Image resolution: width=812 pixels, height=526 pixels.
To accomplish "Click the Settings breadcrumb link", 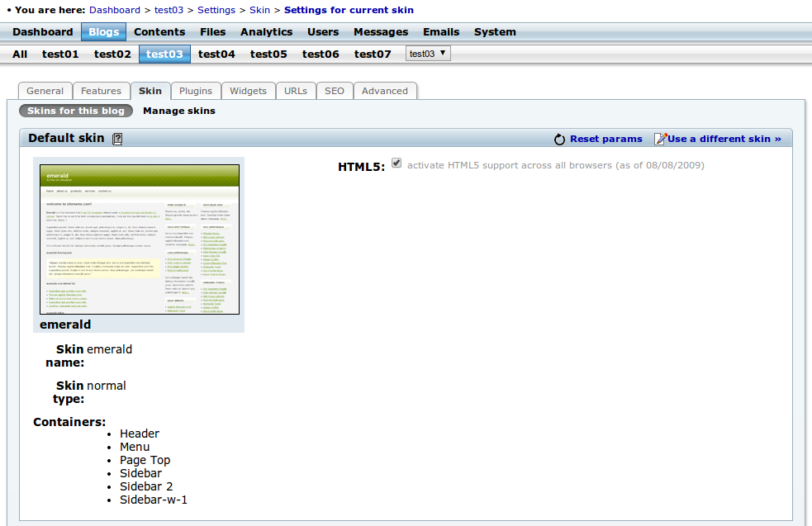I will point(216,10).
